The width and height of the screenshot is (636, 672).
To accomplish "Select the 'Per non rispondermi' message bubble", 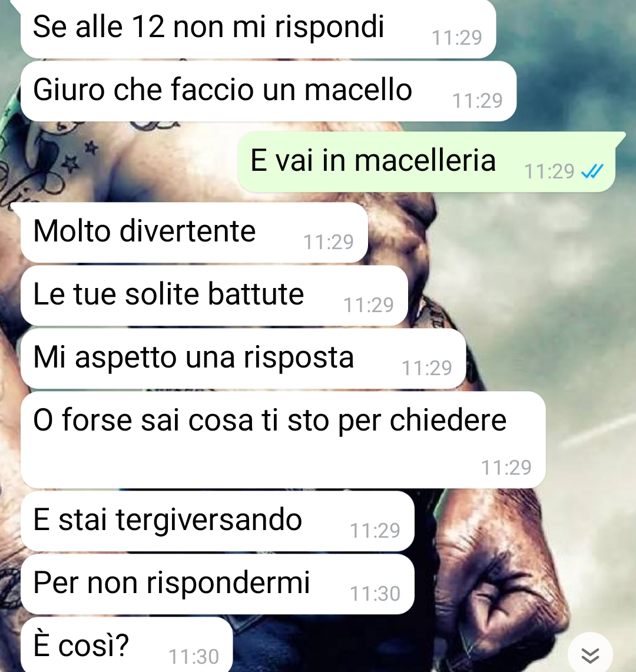I will (217, 584).
